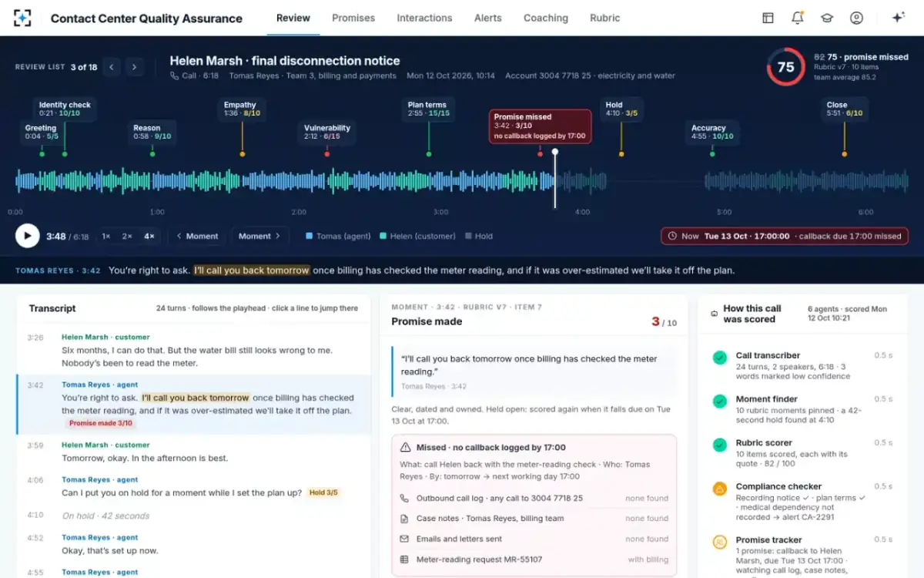The height and width of the screenshot is (578, 924).
Task: Click the 75 score ring
Action: [x=786, y=67]
